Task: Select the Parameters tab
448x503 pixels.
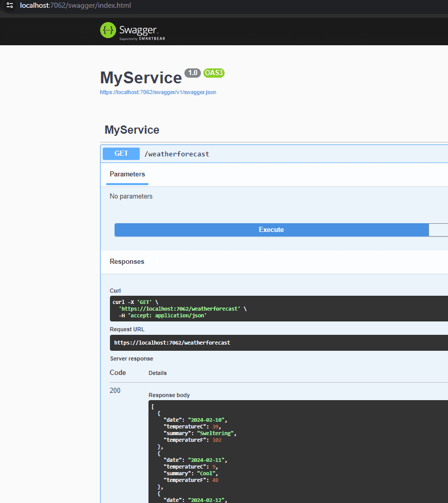Action: click(x=127, y=174)
